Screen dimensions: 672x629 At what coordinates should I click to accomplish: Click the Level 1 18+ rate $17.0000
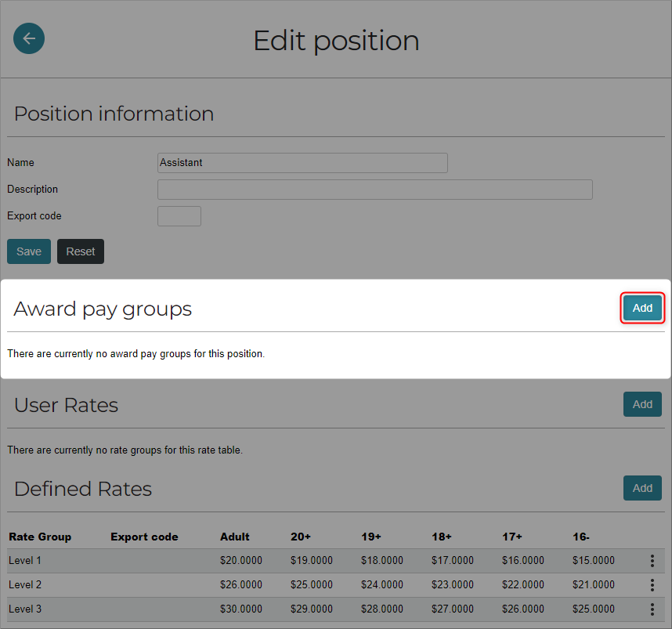tap(453, 560)
